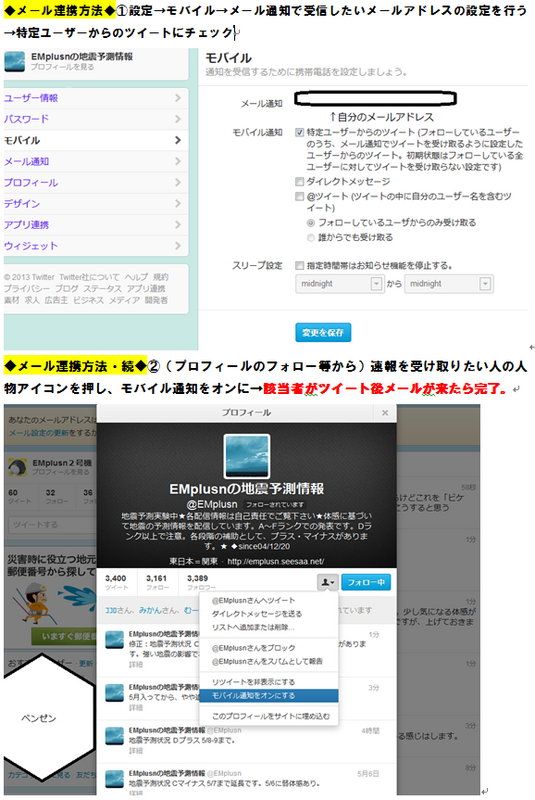Open the メール通知 settings page
535x800 pixels.
pyautogui.click(x=95, y=161)
